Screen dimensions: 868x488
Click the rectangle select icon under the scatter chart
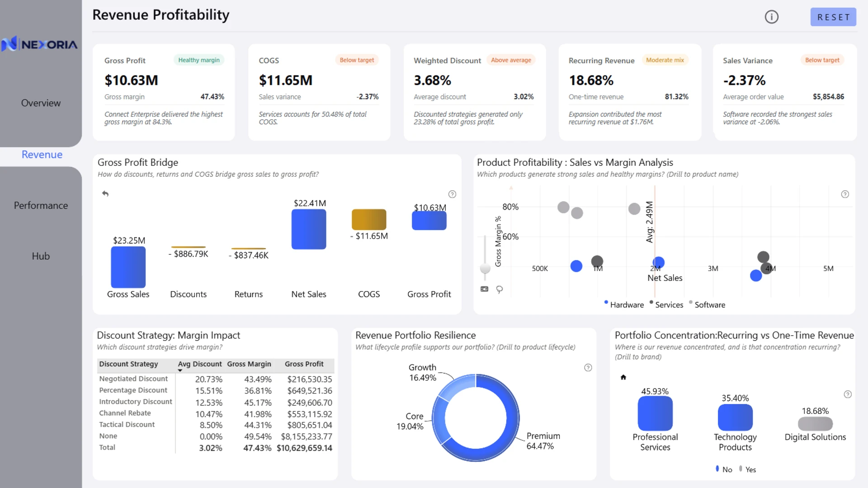tap(484, 289)
